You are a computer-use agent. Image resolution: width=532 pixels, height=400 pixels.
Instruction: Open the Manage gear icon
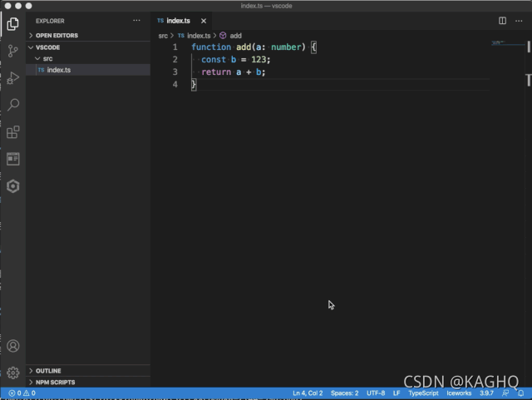(x=13, y=373)
